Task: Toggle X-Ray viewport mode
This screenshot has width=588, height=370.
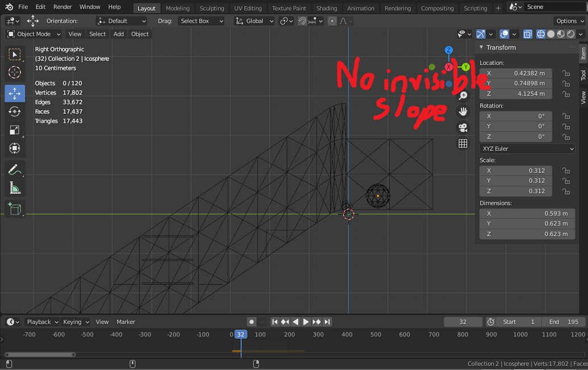Action: point(527,34)
